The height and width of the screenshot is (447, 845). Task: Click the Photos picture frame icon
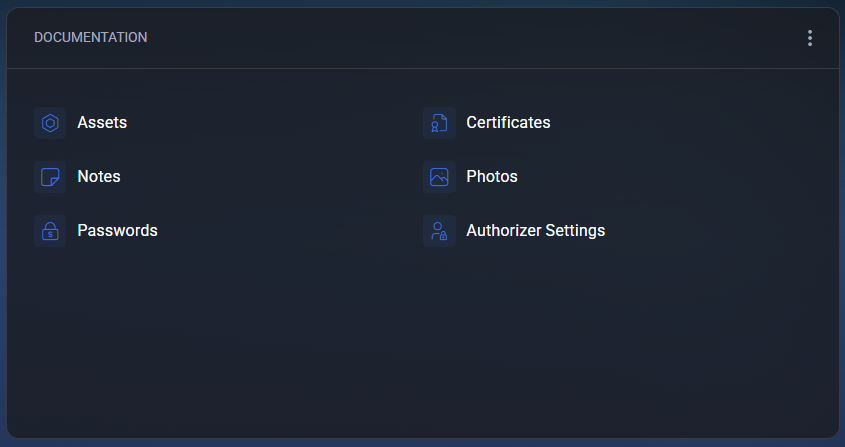coord(439,177)
